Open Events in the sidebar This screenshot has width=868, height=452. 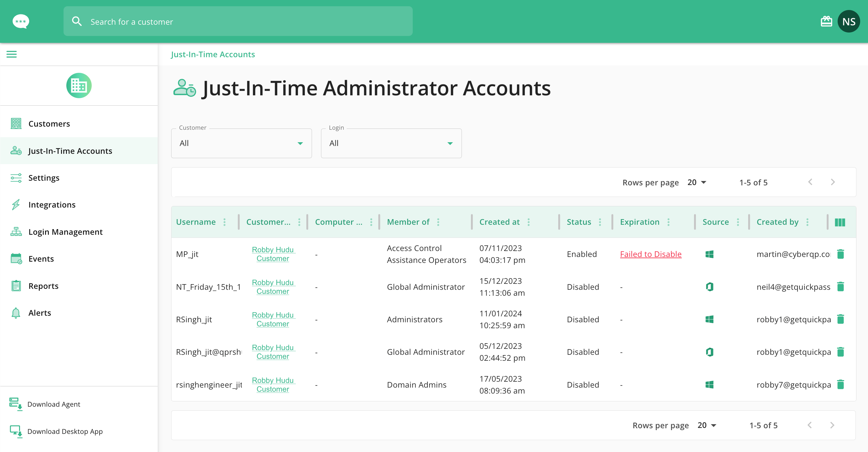tap(79, 259)
